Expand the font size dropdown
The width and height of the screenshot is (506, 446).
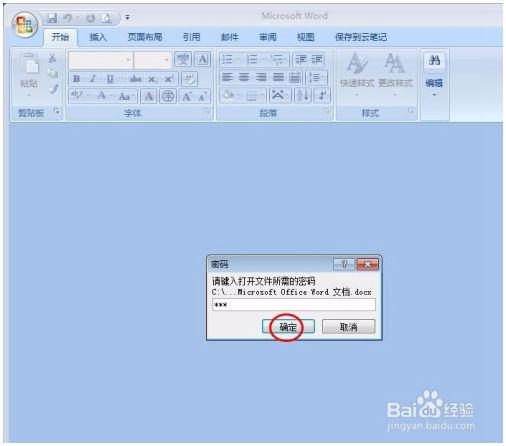(166, 60)
